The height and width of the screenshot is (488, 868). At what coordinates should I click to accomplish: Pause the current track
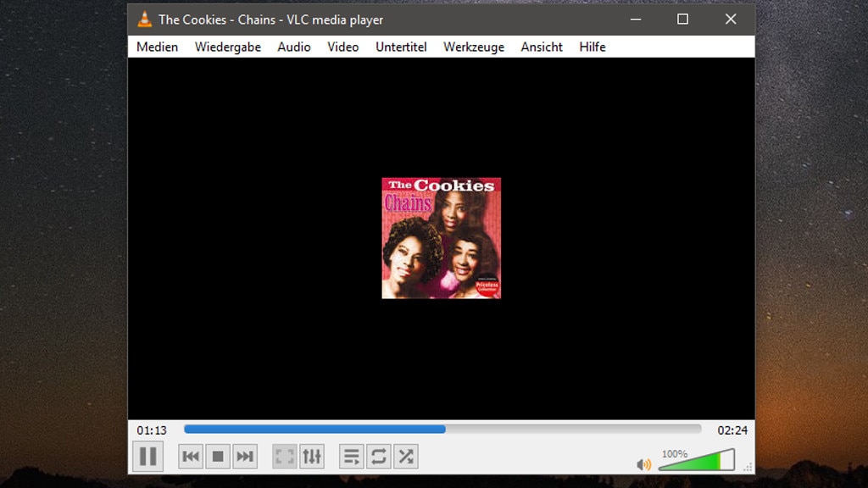tap(147, 456)
